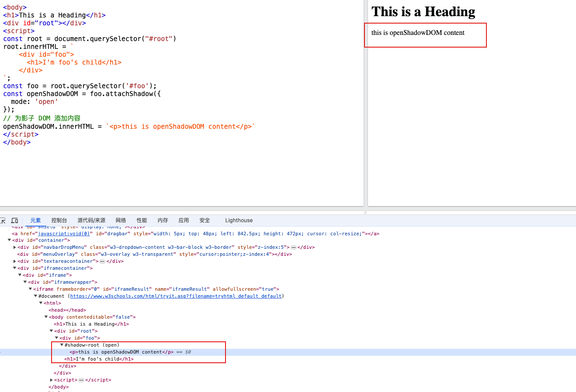Expand the div#textareacontainer node
The width and height of the screenshot is (576, 392).
point(15,261)
